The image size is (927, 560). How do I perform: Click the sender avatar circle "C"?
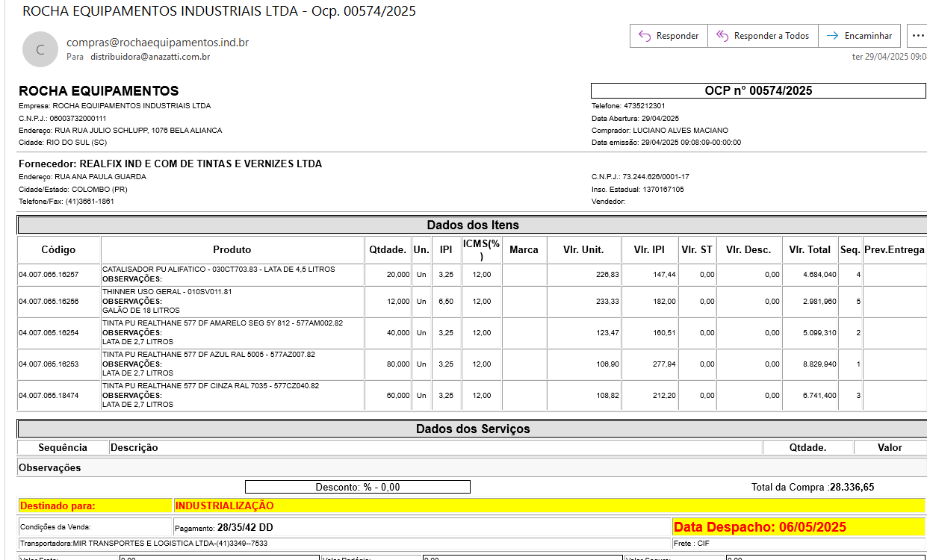click(x=40, y=50)
